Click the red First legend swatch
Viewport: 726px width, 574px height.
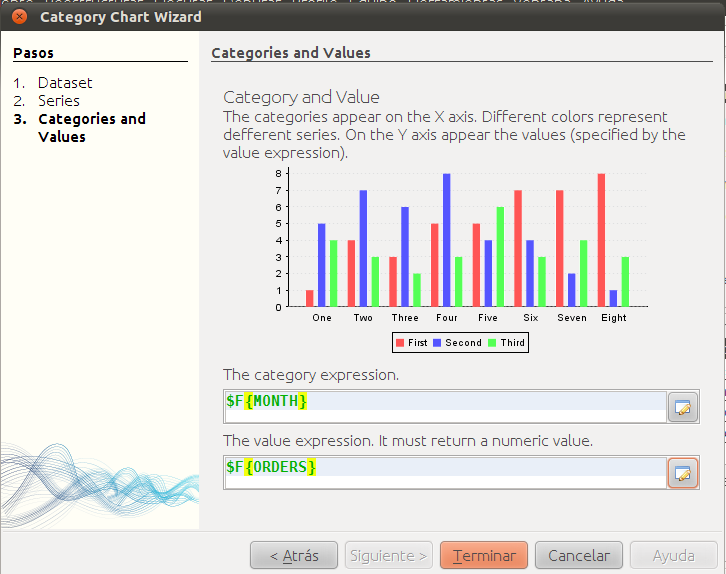[x=400, y=343]
